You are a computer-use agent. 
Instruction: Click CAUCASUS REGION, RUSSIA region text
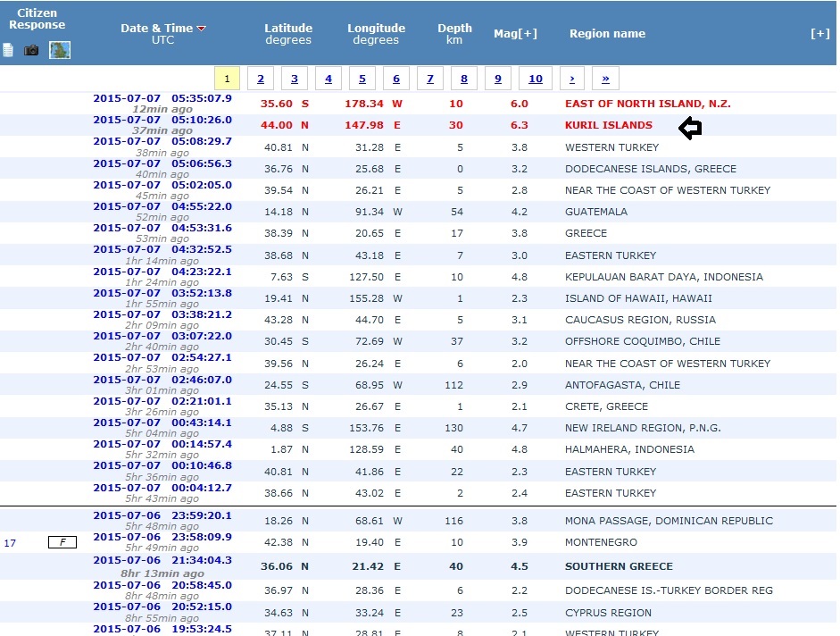click(x=640, y=320)
